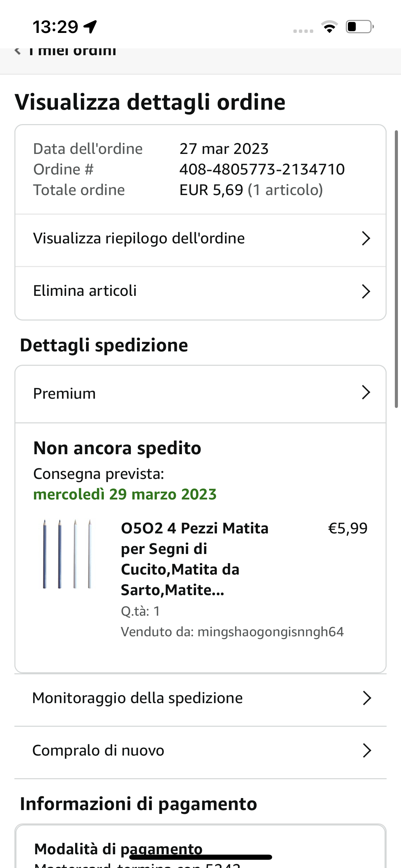Screen dimensions: 401x868
Task: Click the vertical scrollbar indicator
Action: (396, 269)
